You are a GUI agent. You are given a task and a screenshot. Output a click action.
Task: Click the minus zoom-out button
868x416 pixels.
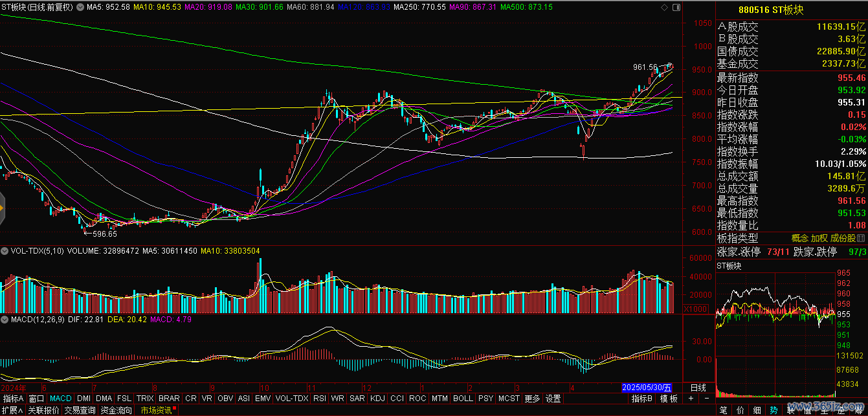pyautogui.click(x=707, y=399)
